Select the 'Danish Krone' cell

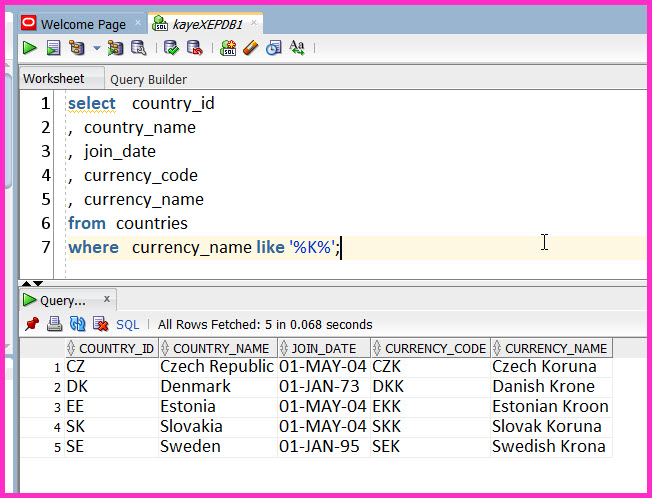pos(551,387)
